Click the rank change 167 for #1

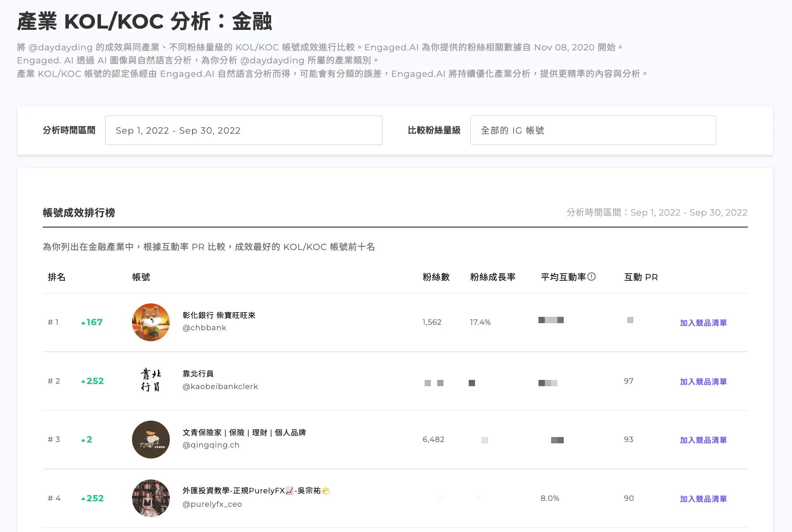coord(92,322)
